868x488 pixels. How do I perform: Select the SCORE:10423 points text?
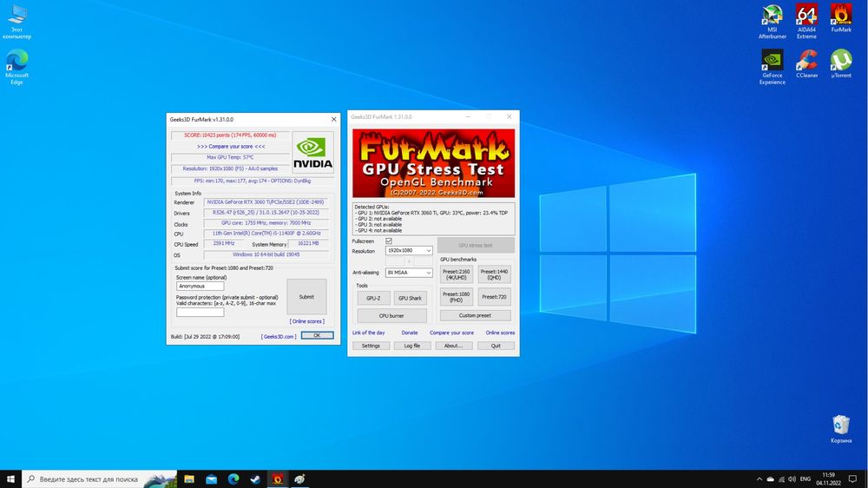pyautogui.click(x=230, y=135)
